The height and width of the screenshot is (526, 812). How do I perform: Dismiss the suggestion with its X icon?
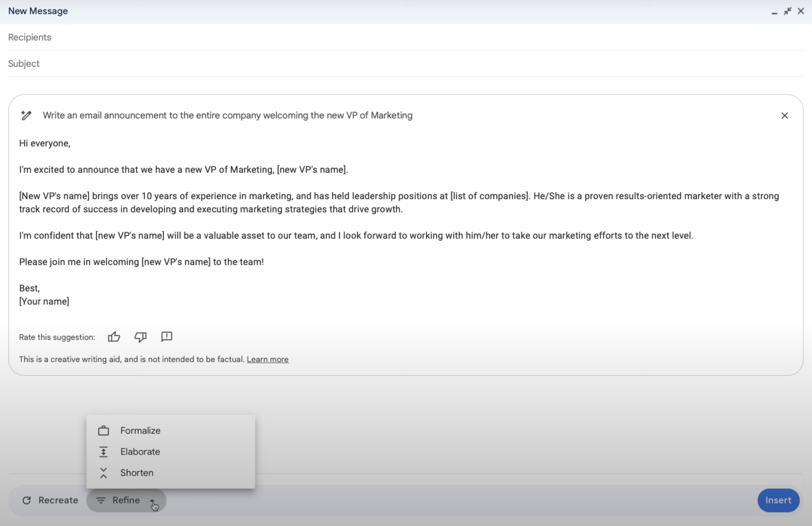785,116
